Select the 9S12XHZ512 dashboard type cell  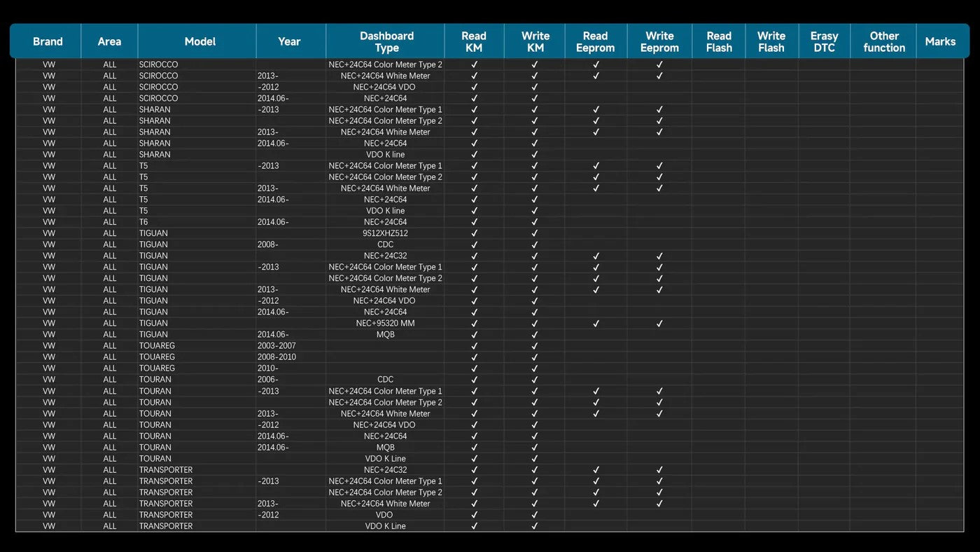click(385, 233)
